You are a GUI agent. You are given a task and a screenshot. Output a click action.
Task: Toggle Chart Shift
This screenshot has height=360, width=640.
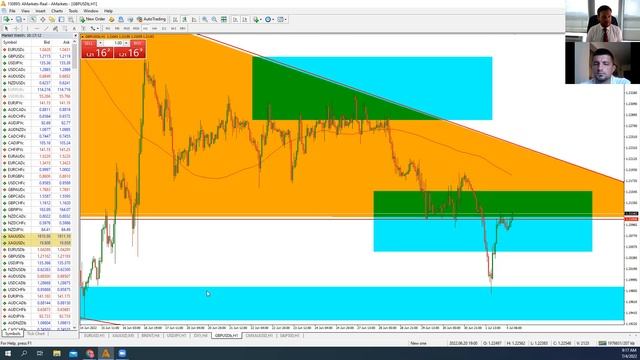pyautogui.click(x=245, y=19)
